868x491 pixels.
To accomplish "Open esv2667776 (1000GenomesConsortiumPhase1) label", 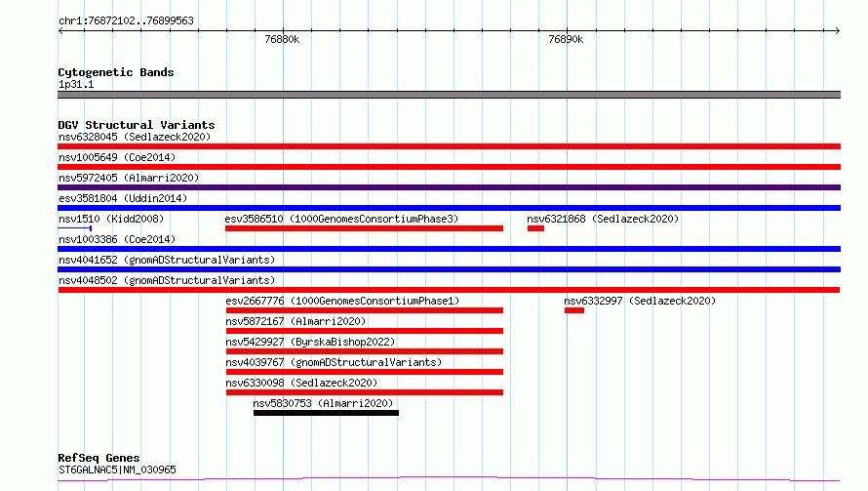I will tap(342, 301).
